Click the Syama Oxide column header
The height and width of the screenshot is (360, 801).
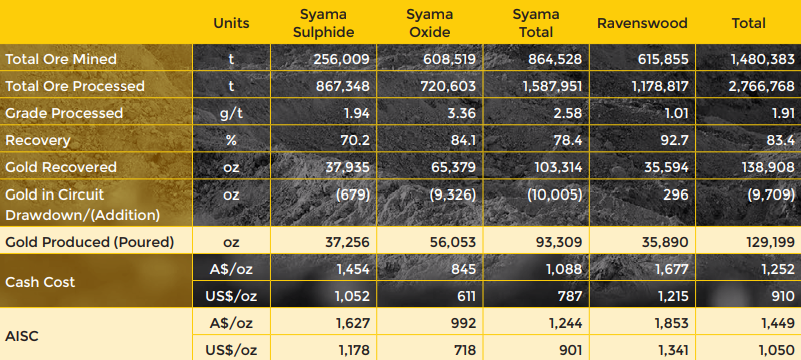tap(428, 23)
